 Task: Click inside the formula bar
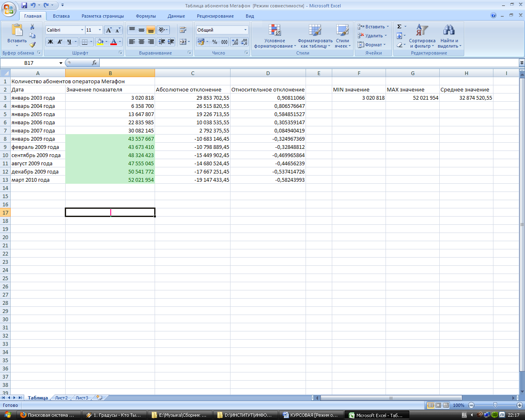[308, 63]
